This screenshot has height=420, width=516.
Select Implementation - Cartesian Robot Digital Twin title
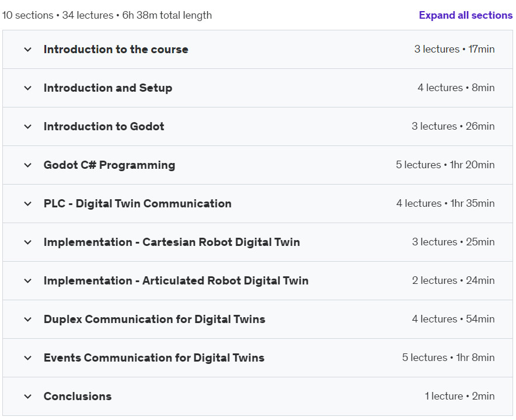[172, 242]
